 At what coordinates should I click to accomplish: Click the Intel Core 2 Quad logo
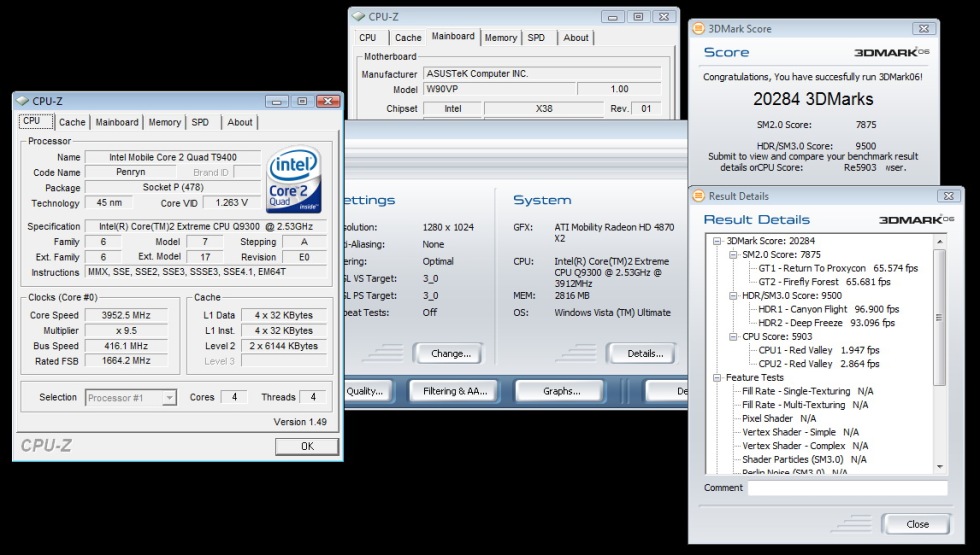[294, 179]
